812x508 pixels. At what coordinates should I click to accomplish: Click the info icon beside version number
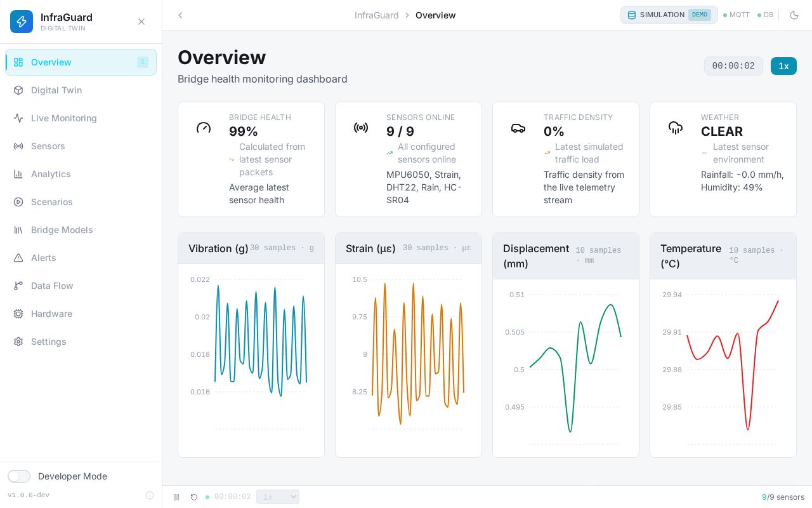click(150, 495)
